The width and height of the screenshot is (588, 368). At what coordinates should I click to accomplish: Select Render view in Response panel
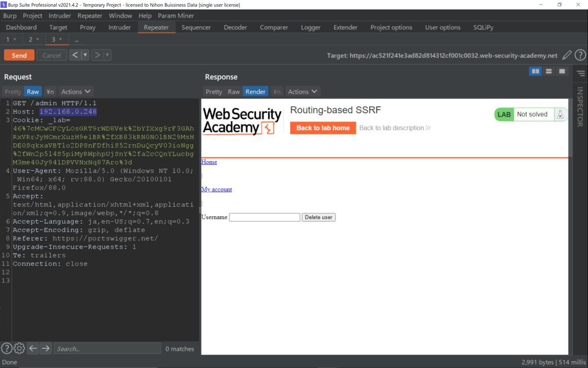pos(255,92)
